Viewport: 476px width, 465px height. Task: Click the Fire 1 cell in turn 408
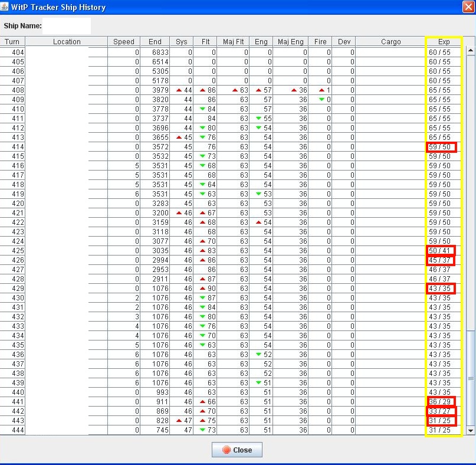[x=320, y=90]
